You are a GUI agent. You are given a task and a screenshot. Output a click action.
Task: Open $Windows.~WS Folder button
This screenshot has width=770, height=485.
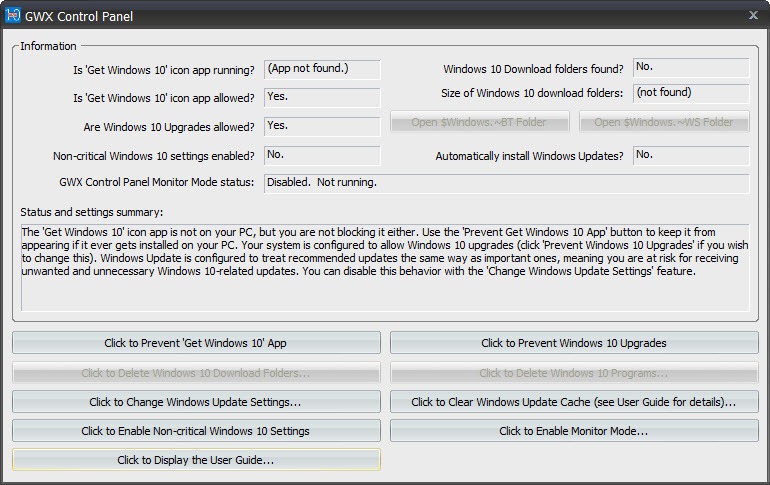click(664, 122)
